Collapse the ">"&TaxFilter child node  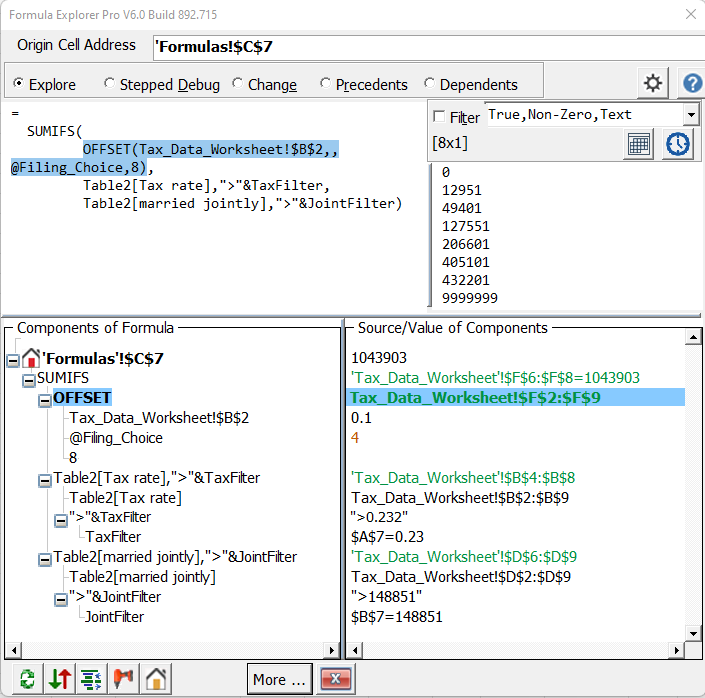[61, 521]
